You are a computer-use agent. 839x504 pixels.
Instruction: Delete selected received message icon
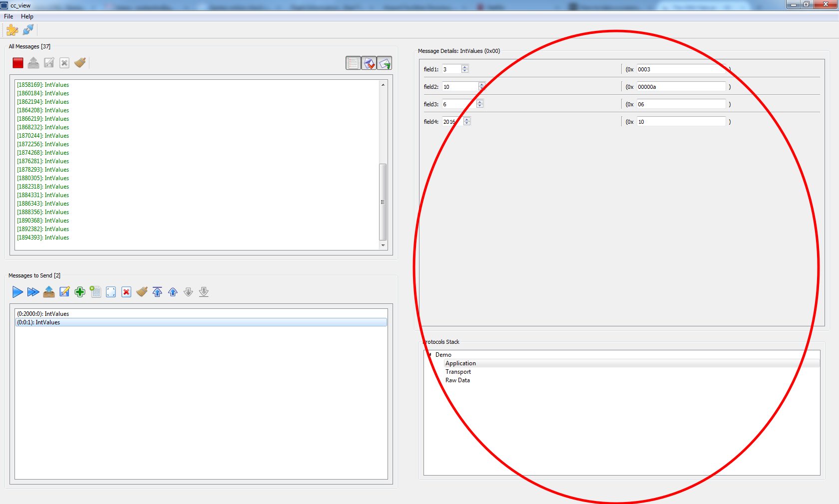[x=64, y=63]
